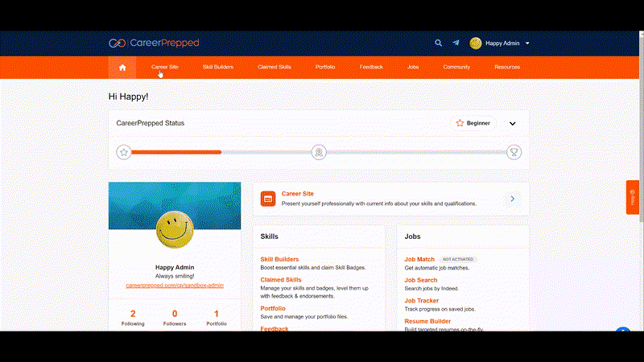Click the 1 Portfolio count
644x362 pixels.
coord(217,318)
